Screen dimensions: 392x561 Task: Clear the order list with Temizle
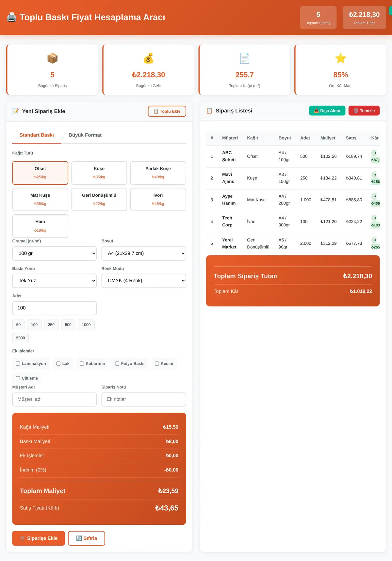point(364,111)
